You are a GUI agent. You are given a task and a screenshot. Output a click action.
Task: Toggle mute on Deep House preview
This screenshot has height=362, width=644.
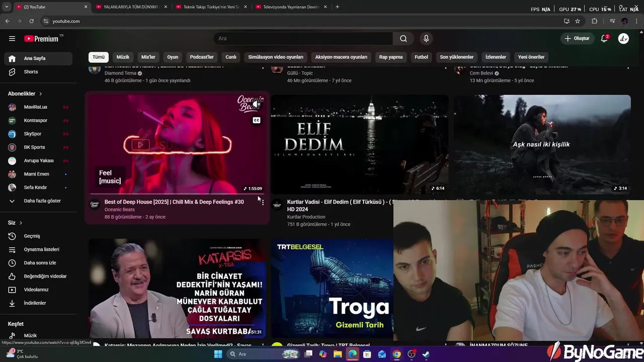(257, 105)
